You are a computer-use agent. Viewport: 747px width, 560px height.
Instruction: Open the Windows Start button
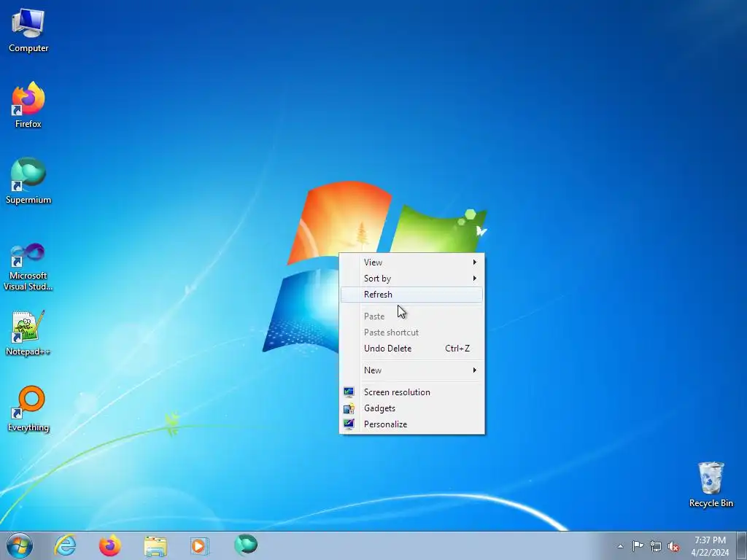(20, 545)
